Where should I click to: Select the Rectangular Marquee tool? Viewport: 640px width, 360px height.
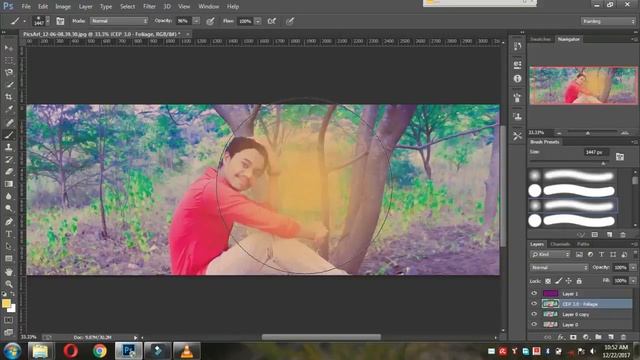tap(9, 60)
